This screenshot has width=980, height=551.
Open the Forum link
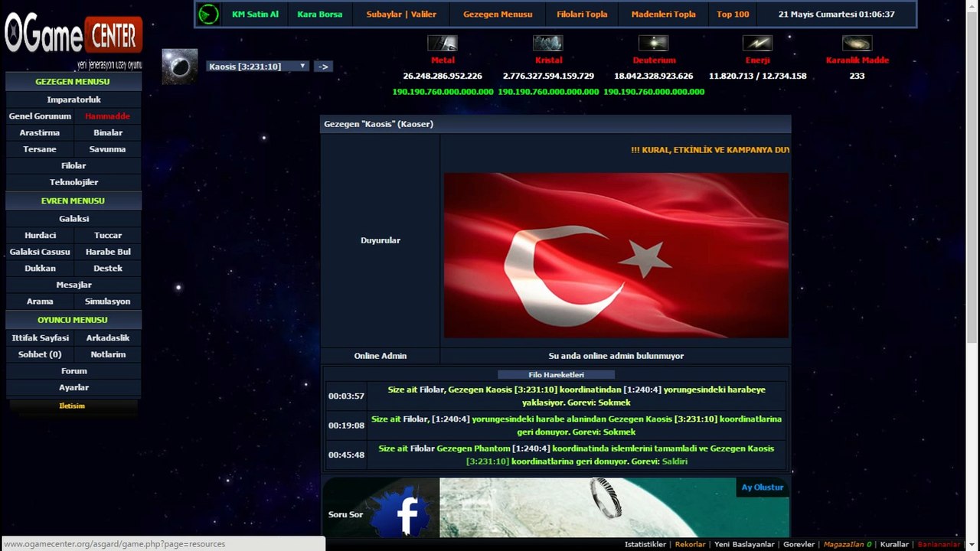tap(73, 371)
